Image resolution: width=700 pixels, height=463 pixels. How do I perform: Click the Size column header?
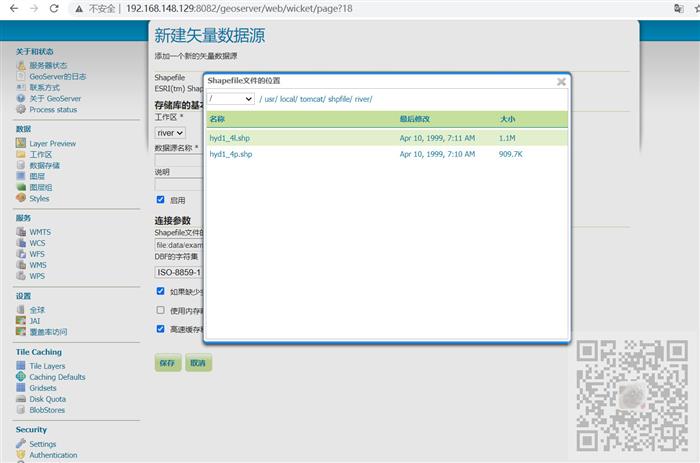pos(508,119)
